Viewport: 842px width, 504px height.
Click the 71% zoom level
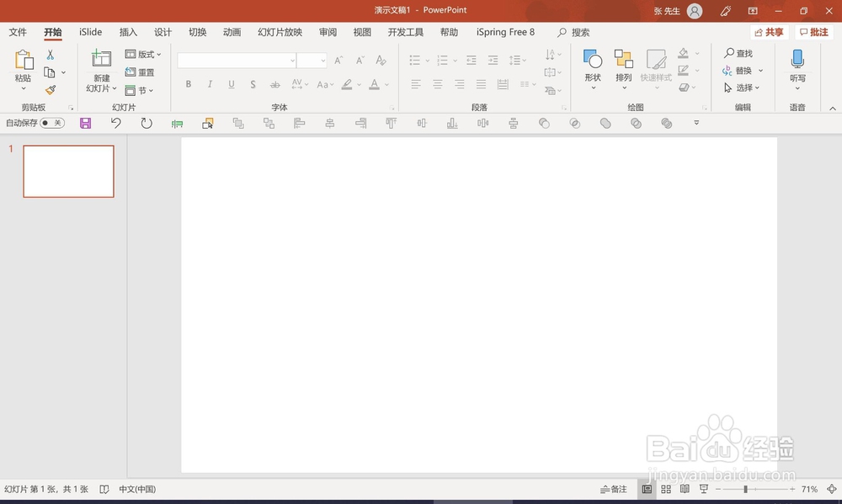[x=809, y=489]
